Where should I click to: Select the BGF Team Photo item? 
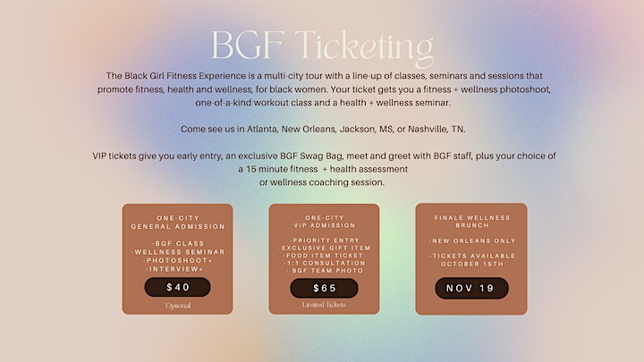(x=324, y=271)
